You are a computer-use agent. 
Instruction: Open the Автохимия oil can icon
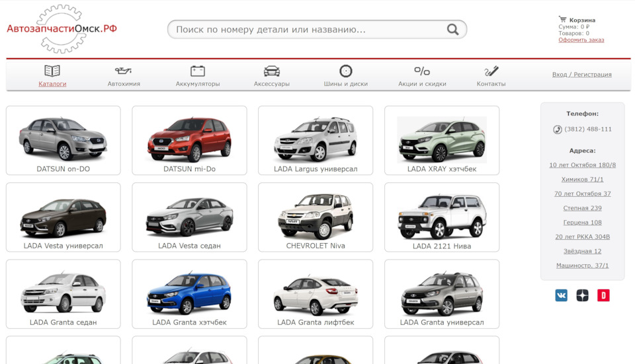(x=124, y=71)
